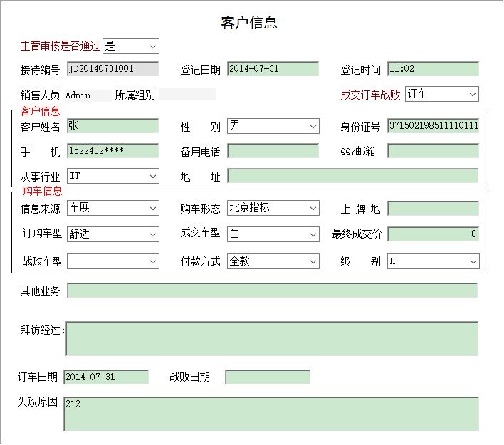Expand the 性别 dropdown showing 男
This screenshot has height=445, width=504.
point(273,126)
